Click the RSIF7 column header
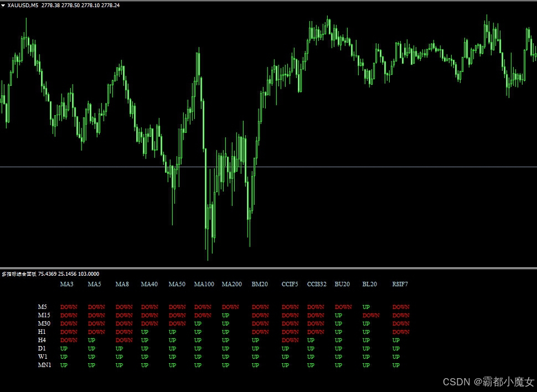 (400, 284)
